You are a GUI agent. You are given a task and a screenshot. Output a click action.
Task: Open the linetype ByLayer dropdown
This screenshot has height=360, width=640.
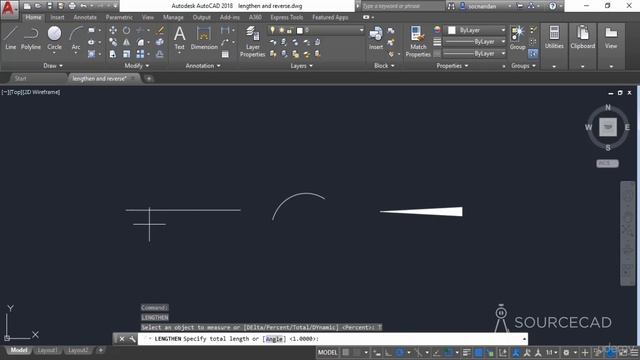coord(475,53)
